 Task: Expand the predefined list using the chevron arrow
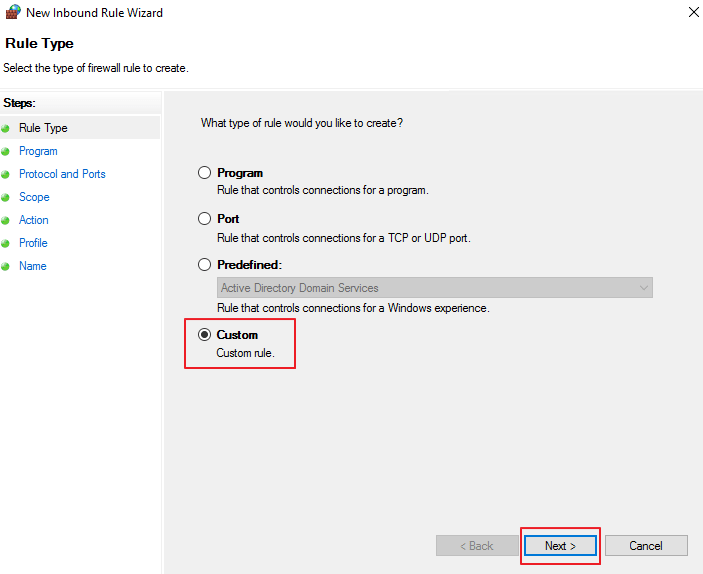coord(644,287)
